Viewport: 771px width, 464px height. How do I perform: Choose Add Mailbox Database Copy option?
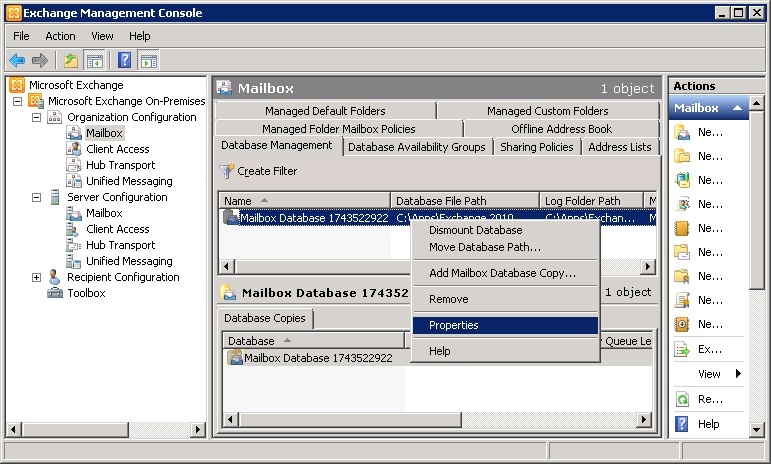click(505, 273)
